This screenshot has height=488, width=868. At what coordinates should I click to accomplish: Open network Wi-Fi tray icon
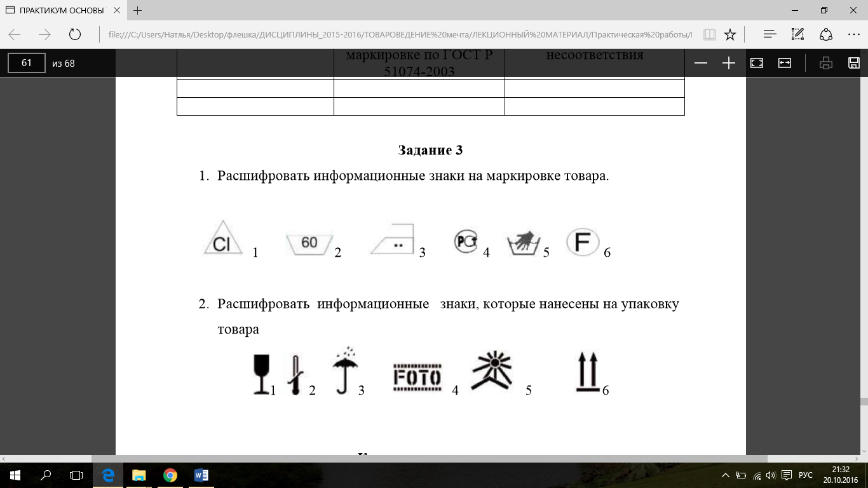pos(756,475)
